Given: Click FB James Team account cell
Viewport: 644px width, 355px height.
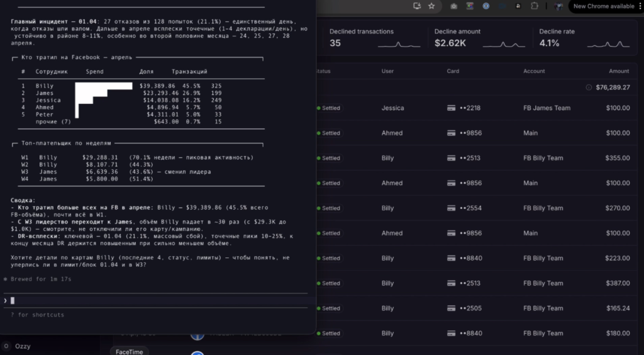Looking at the screenshot, I should [547, 108].
